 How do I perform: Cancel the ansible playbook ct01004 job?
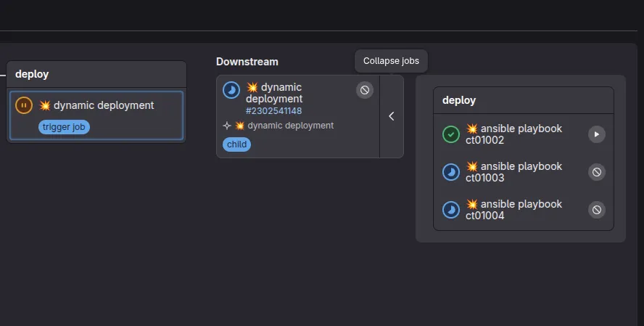(x=596, y=210)
